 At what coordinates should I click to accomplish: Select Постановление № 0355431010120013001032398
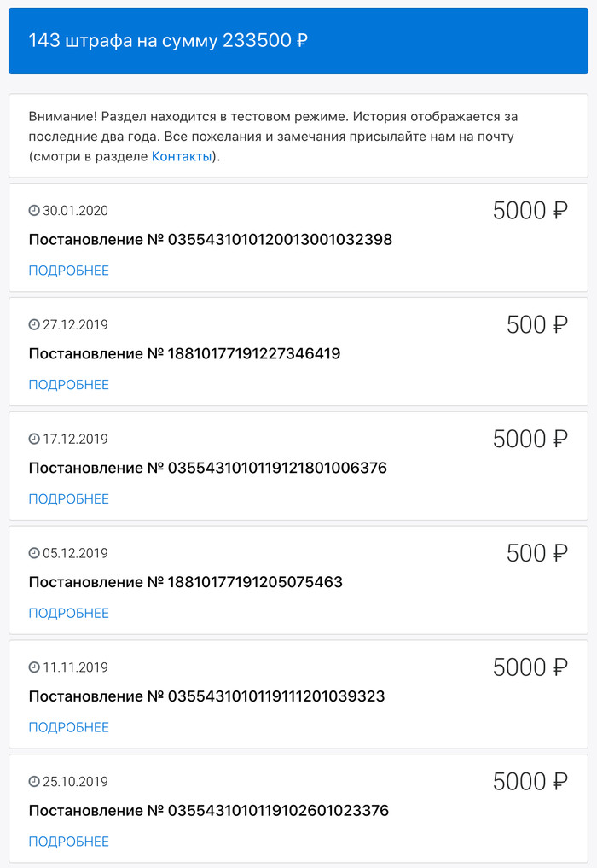211,240
